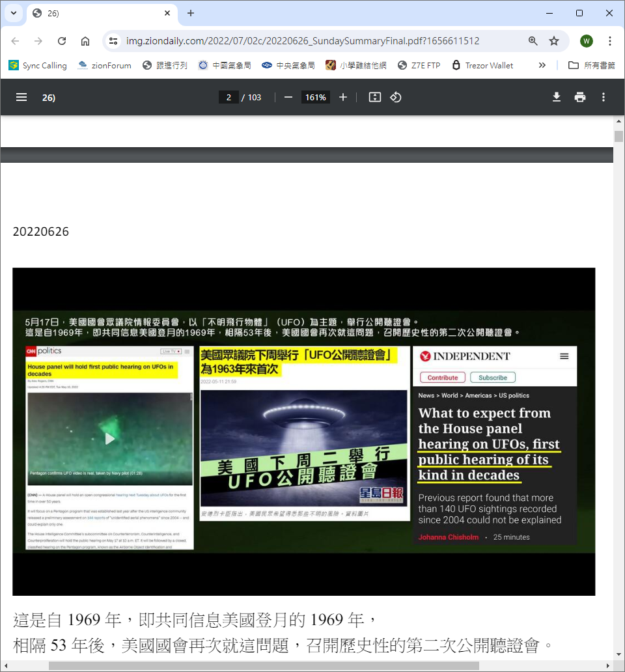Click horizontal scrollbar thumb
625x672 pixels.
coord(264,665)
